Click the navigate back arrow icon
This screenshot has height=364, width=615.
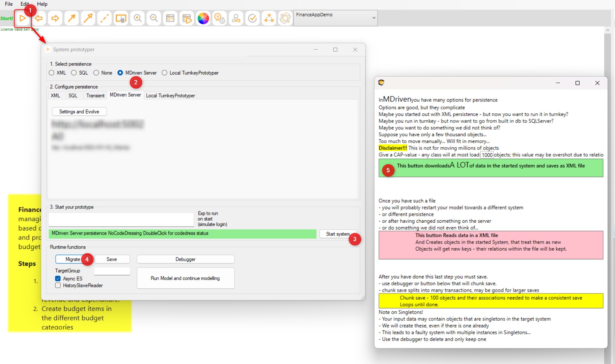click(39, 18)
